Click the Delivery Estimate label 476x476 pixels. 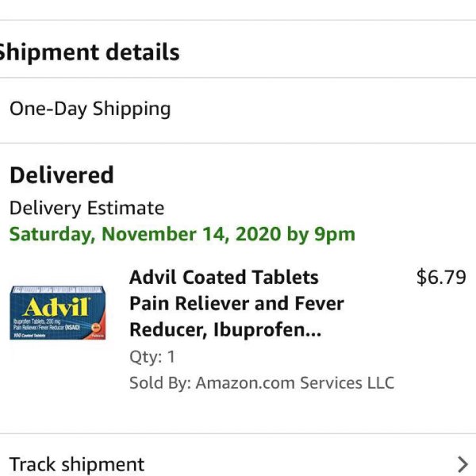click(x=86, y=208)
